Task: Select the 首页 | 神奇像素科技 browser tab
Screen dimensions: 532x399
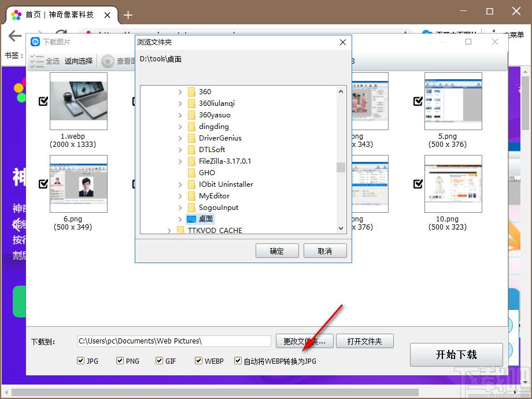Action: pos(62,15)
